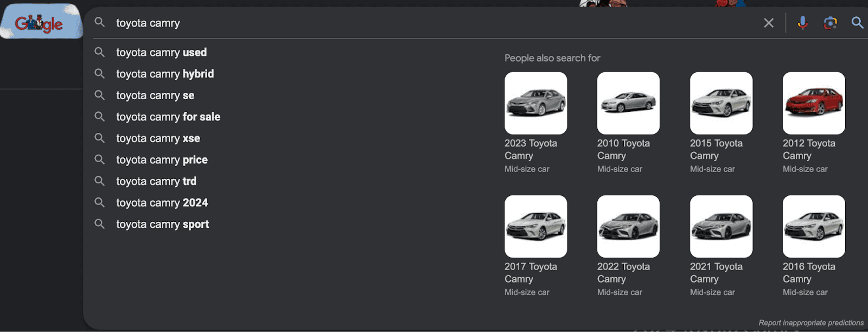Select suggestion toyota camry used
The height and width of the screenshot is (332, 868).
click(x=161, y=53)
